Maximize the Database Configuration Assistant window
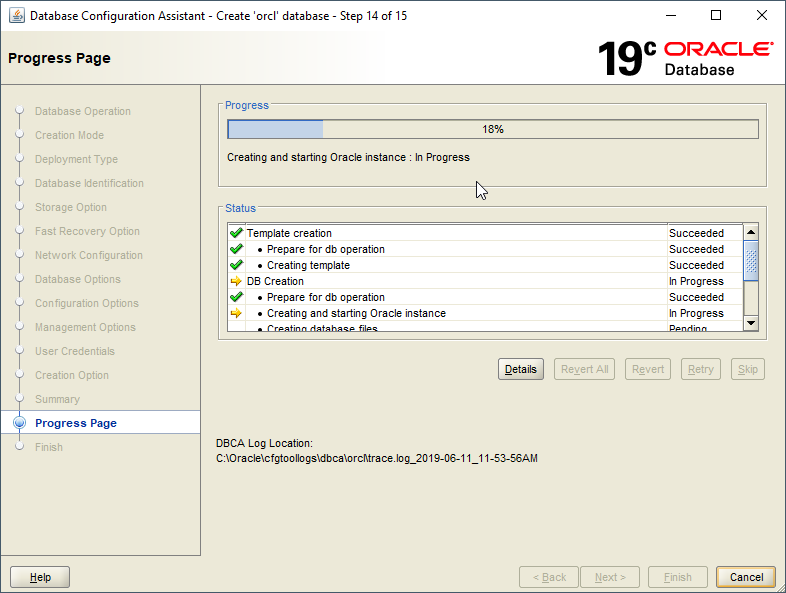This screenshot has height=593, width=786. 716,16
